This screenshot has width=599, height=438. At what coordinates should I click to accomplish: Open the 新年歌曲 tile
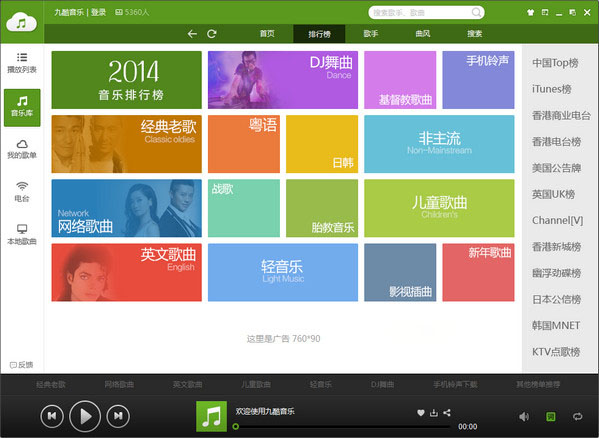click(478, 272)
